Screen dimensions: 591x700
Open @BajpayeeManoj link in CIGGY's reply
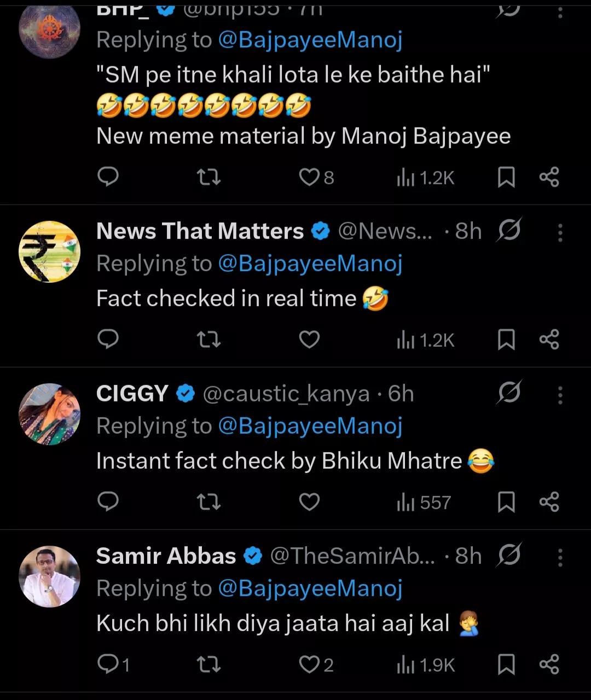[x=310, y=426]
